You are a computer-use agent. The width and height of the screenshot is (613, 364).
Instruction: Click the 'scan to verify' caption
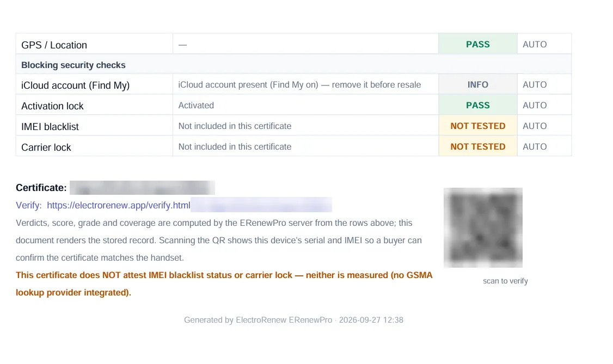pyautogui.click(x=505, y=281)
